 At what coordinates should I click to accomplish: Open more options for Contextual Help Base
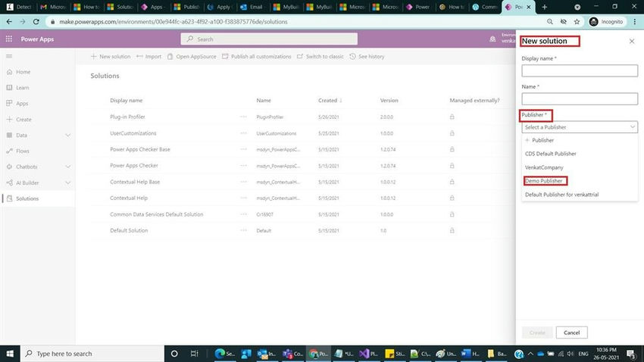click(243, 182)
